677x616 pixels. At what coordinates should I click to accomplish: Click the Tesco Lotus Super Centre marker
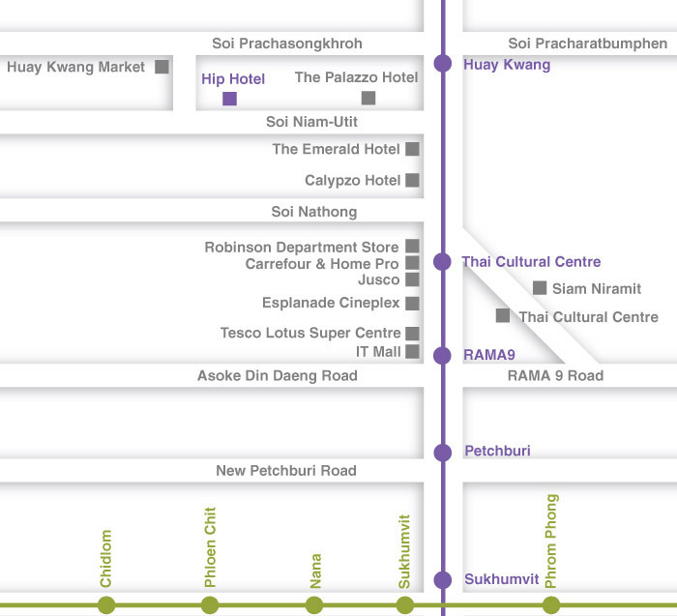coord(412,334)
